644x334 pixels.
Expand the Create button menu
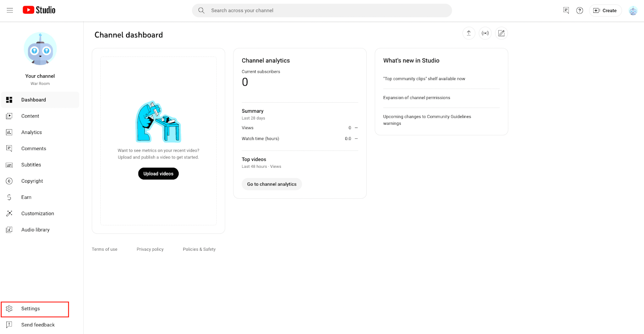tap(605, 10)
